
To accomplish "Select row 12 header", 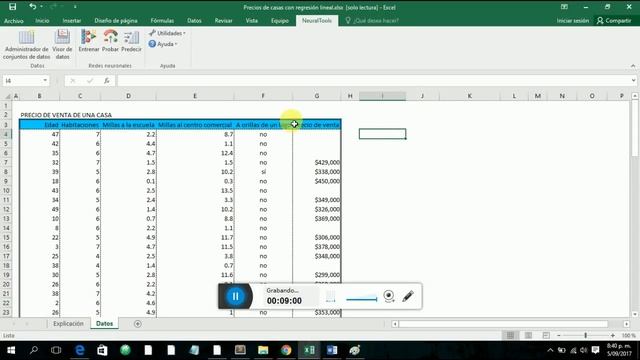I will click(x=6, y=209).
